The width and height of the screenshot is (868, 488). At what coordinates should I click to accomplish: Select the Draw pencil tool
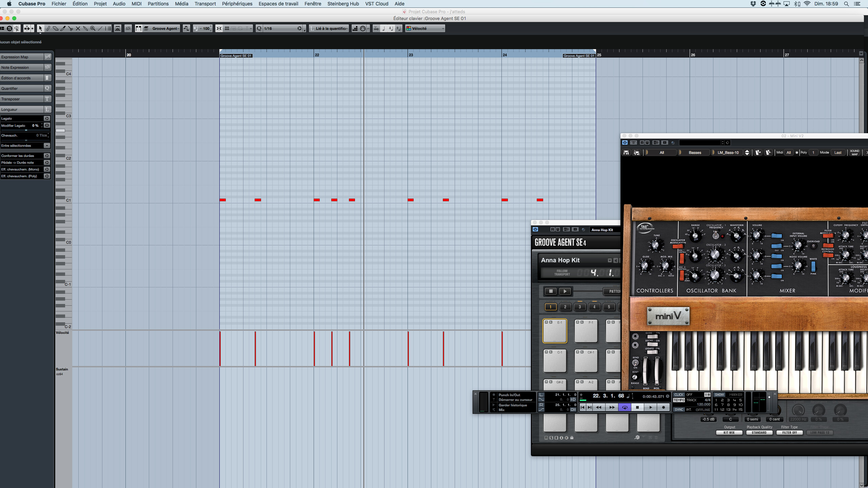click(x=48, y=28)
